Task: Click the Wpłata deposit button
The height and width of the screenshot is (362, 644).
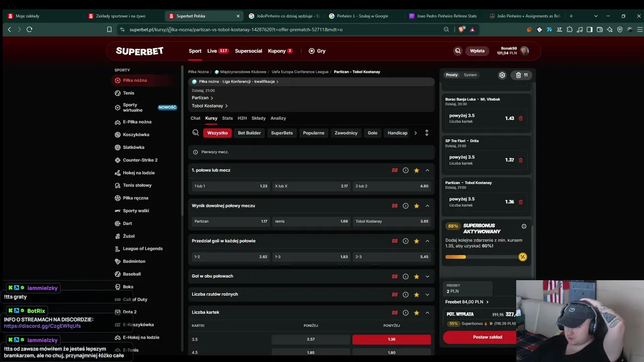Action: point(477,51)
